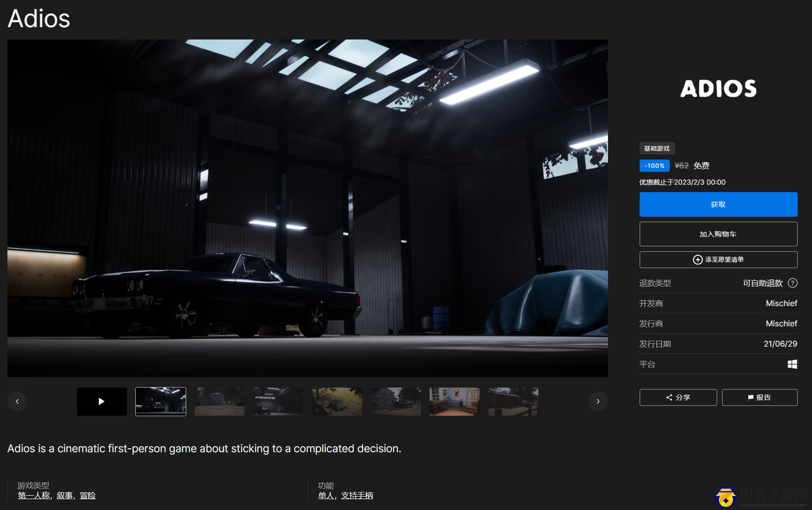Click the ADIOS game logo
Image resolution: width=812 pixels, height=510 pixels.
click(x=718, y=89)
